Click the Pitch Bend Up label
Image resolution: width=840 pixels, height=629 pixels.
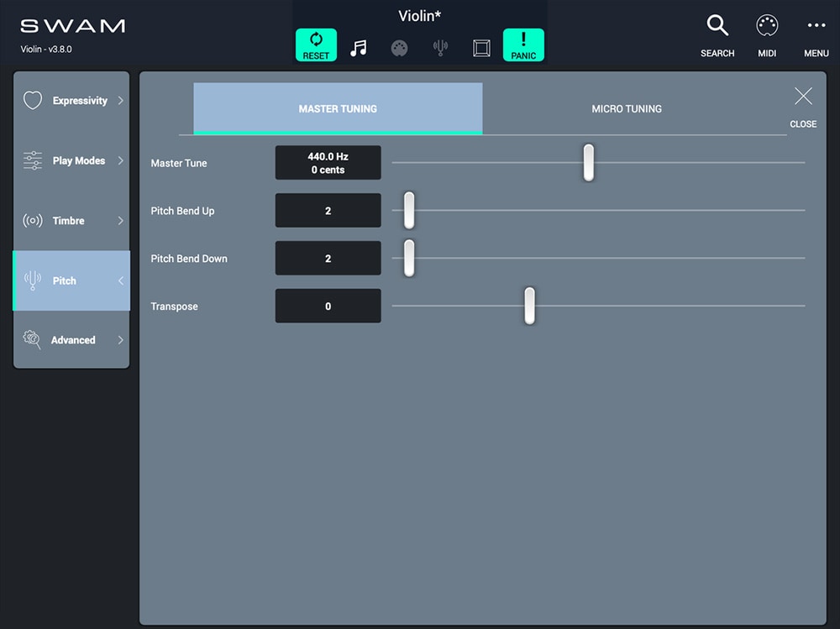pos(182,211)
